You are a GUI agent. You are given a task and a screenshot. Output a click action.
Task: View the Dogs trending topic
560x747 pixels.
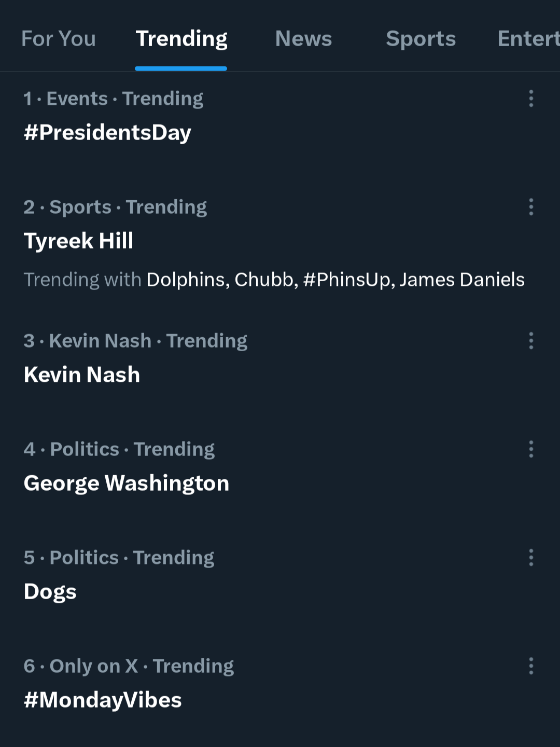pos(50,592)
